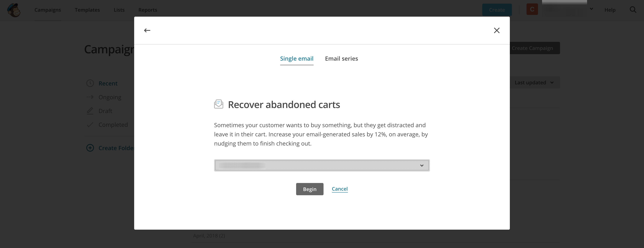Click the Begin button
Screen dimensions: 644x248
(310, 189)
